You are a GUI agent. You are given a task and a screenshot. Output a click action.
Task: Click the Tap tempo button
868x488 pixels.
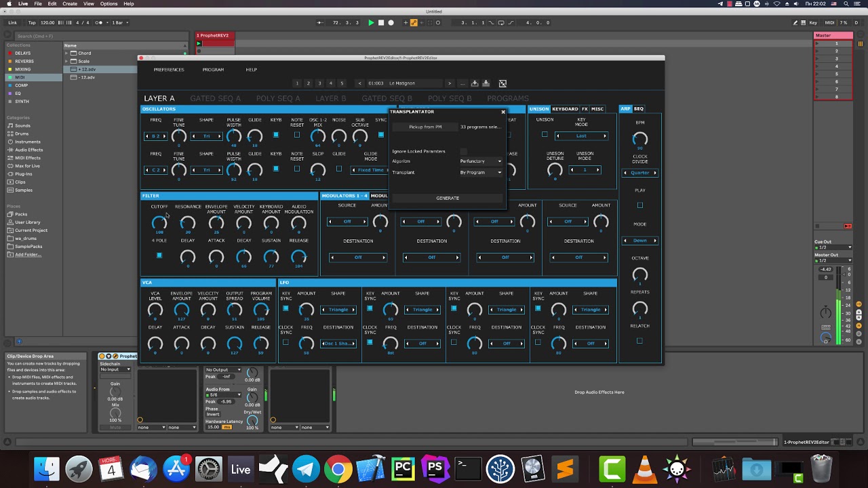click(x=32, y=22)
